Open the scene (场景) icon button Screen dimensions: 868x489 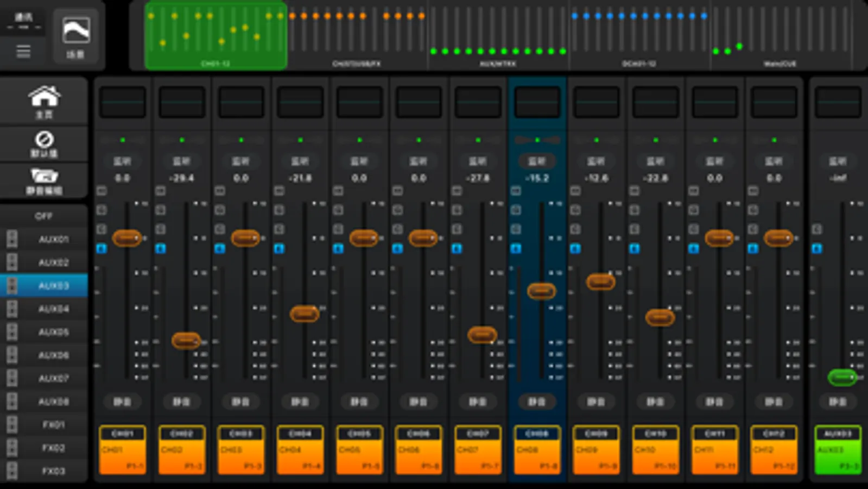pos(76,37)
